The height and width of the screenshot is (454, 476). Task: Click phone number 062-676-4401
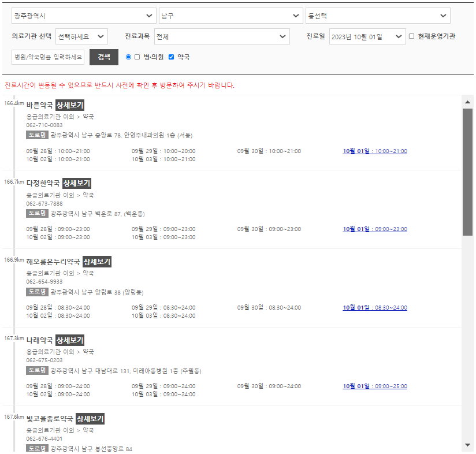[x=44, y=439]
